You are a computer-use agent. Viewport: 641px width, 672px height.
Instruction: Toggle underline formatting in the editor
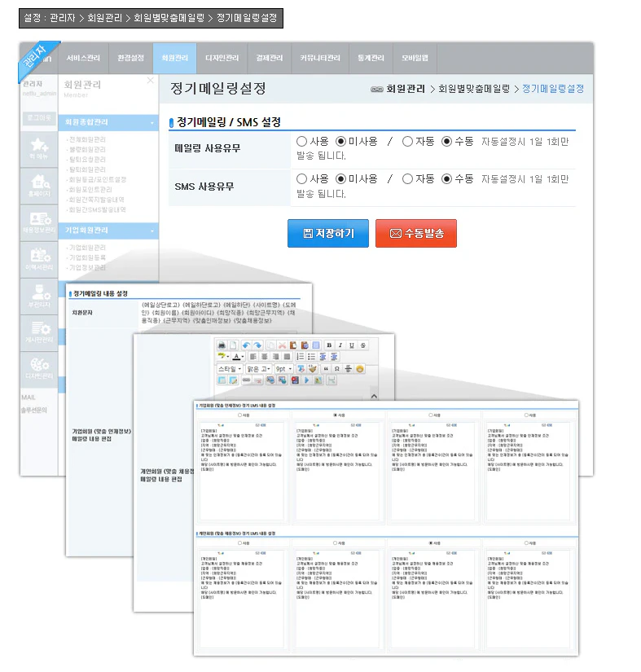click(x=351, y=345)
